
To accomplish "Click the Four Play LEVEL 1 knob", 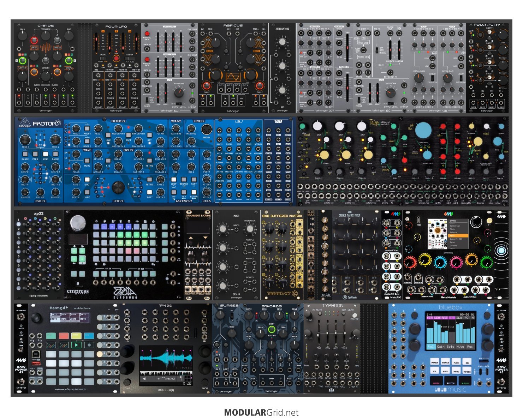I will click(x=502, y=35).
